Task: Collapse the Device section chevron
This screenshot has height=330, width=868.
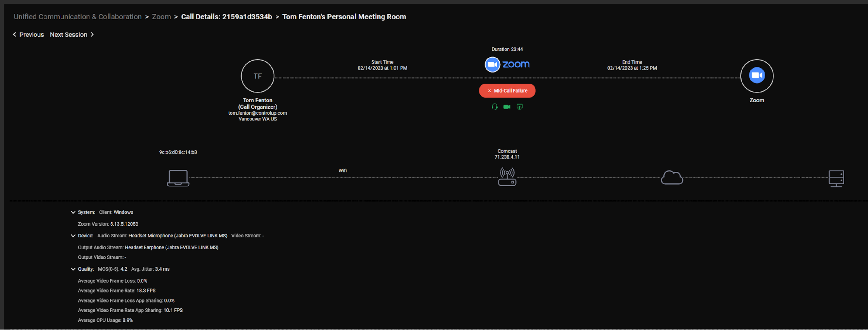Action: tap(73, 236)
